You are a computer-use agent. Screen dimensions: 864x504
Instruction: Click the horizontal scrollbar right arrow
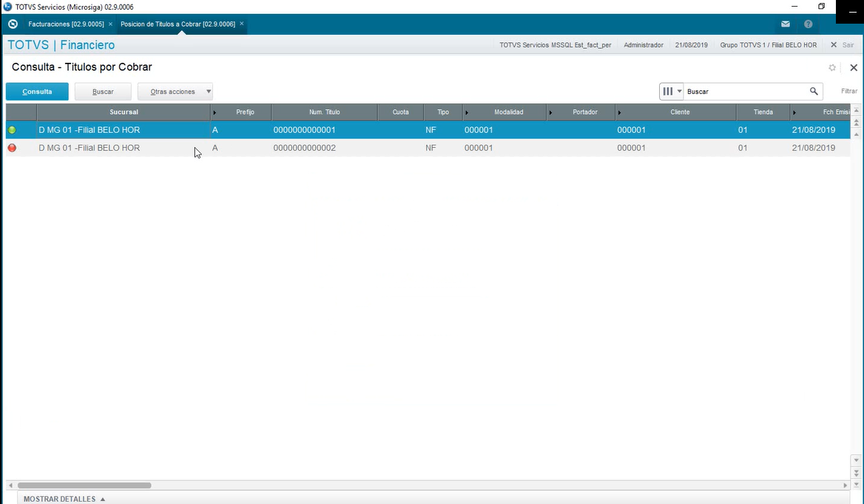pos(846,486)
